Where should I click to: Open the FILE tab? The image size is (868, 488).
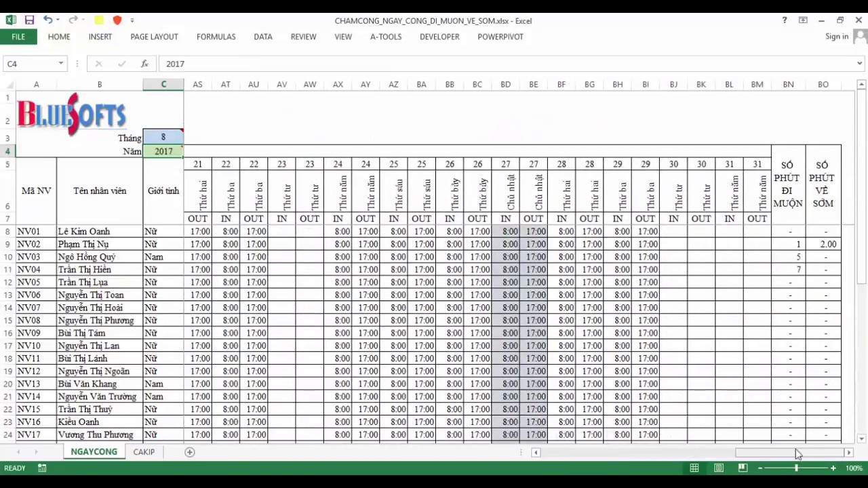pyautogui.click(x=18, y=37)
